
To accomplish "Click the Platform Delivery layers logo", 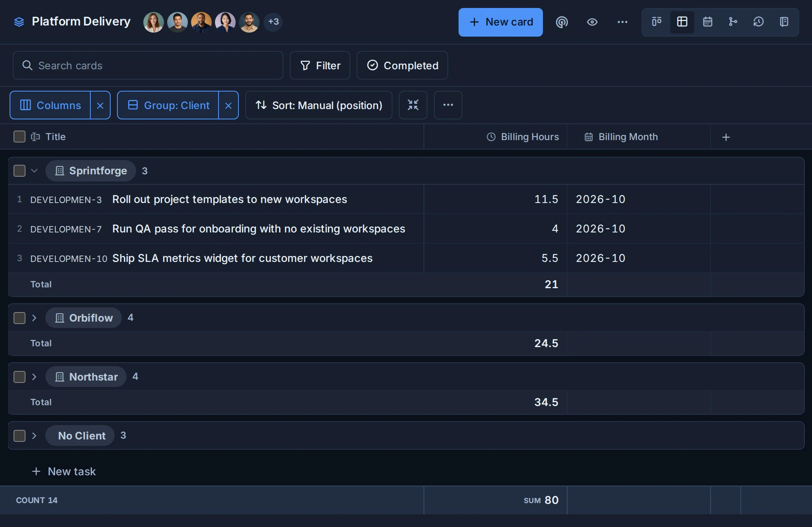I will (19, 22).
